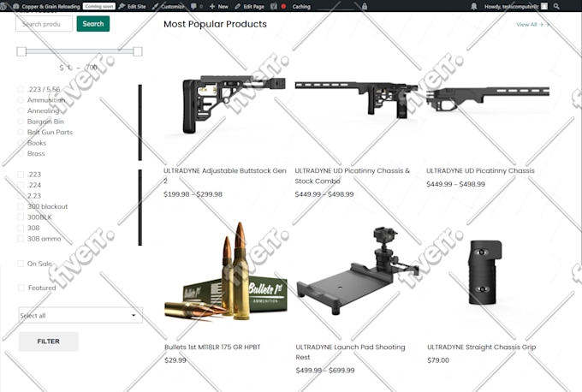Click the Coming soon badge
The height and width of the screenshot is (392, 582).
coord(99,6)
